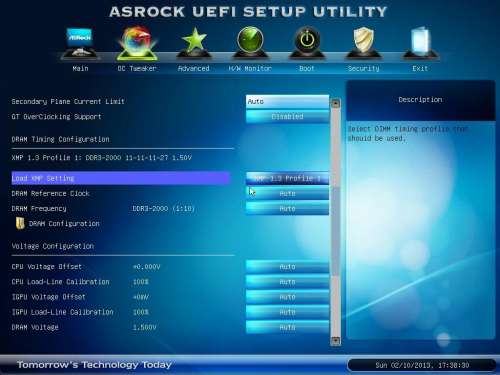Open the Exit door icon

[x=420, y=42]
